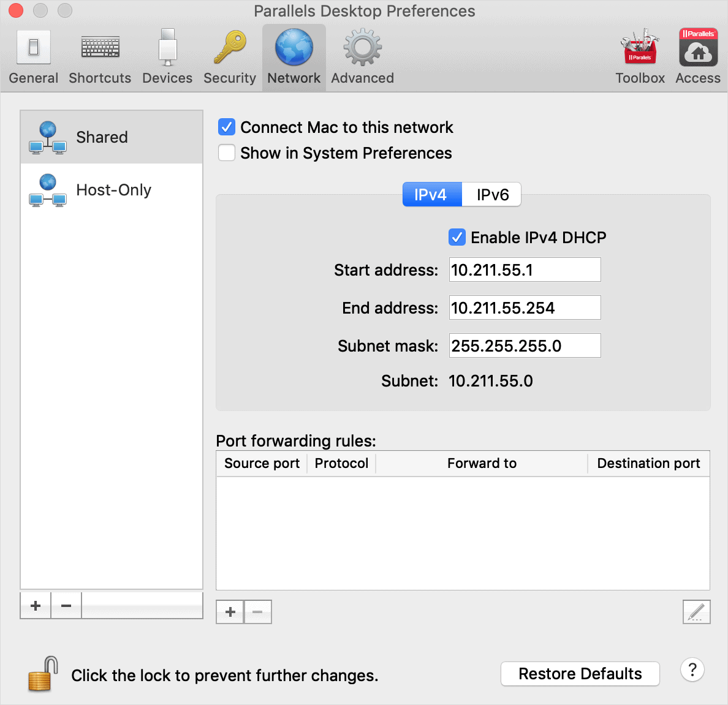Screen dimensions: 728x705
Task: Open the Devices preferences pane
Action: [x=167, y=55]
